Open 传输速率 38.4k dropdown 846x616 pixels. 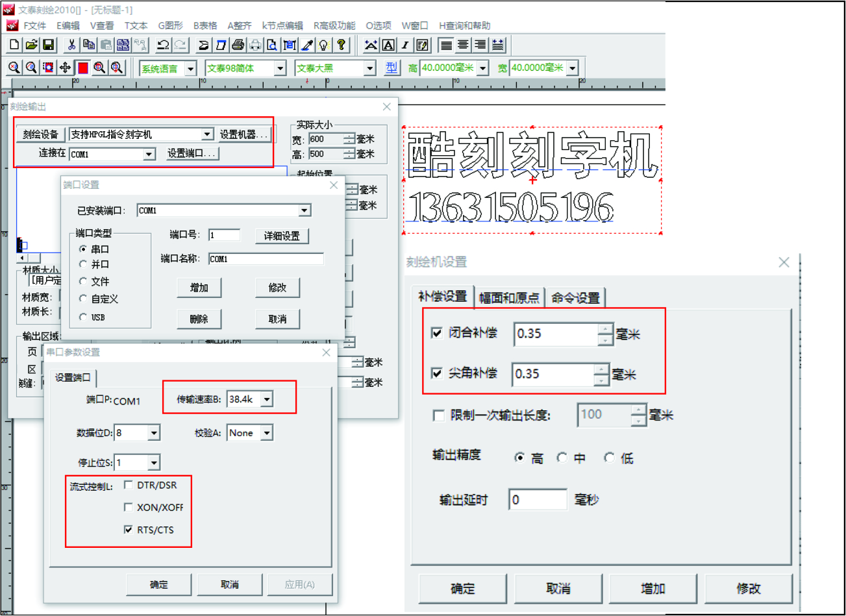(267, 399)
